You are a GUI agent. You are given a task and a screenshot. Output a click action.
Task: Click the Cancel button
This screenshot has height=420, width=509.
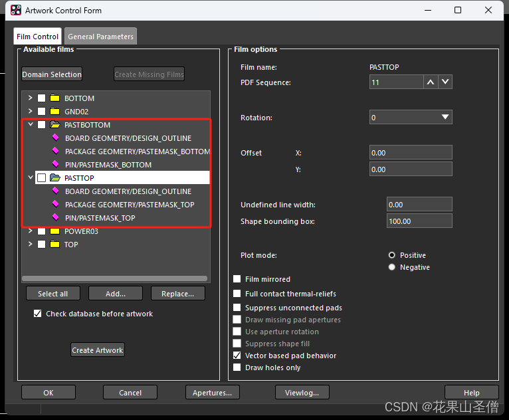pos(130,393)
